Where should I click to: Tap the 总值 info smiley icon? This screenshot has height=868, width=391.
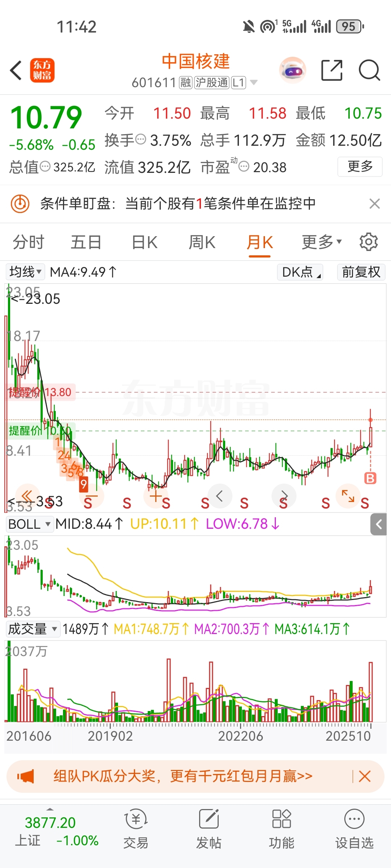(x=45, y=166)
